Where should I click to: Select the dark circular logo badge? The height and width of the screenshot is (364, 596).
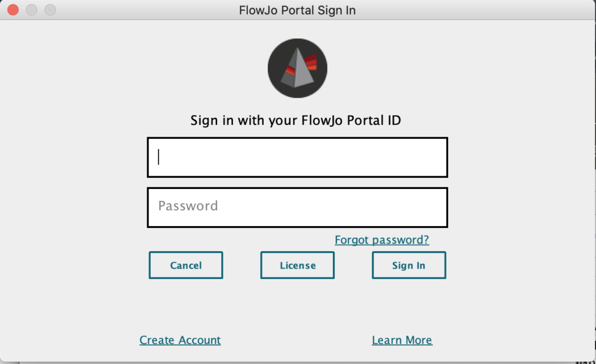click(297, 68)
